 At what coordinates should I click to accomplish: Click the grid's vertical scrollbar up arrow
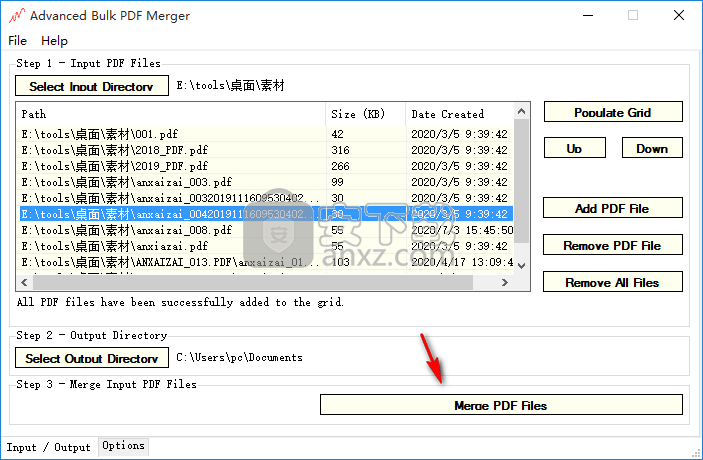pos(521,111)
